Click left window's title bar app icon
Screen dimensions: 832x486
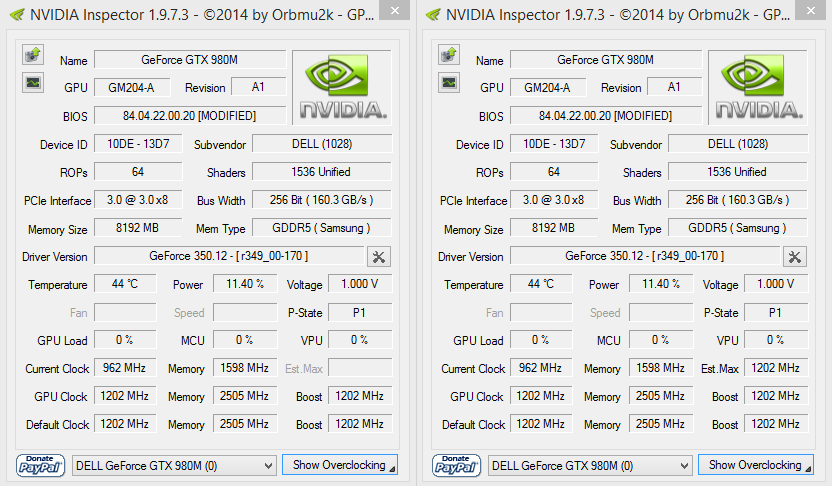pyautogui.click(x=15, y=15)
